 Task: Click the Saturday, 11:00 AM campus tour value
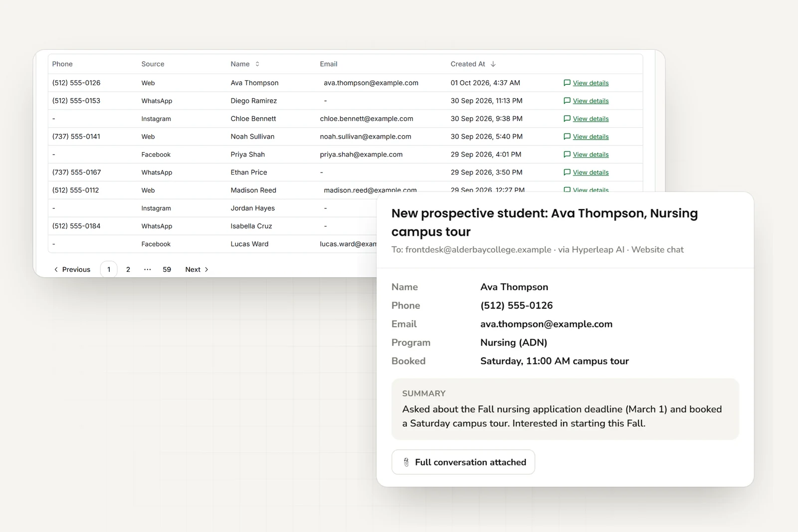(x=555, y=361)
